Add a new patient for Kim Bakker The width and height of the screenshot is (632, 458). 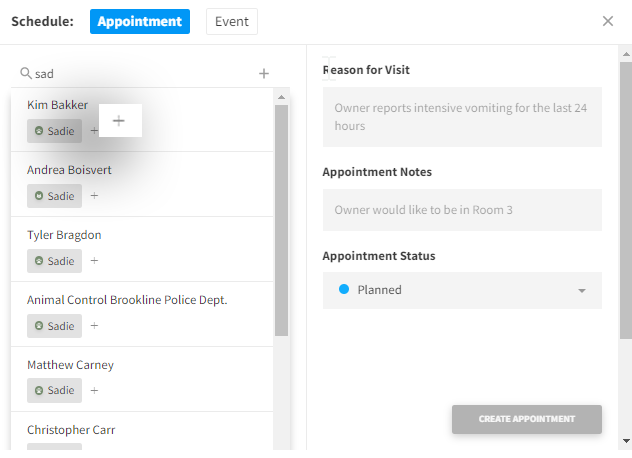pyautogui.click(x=118, y=120)
